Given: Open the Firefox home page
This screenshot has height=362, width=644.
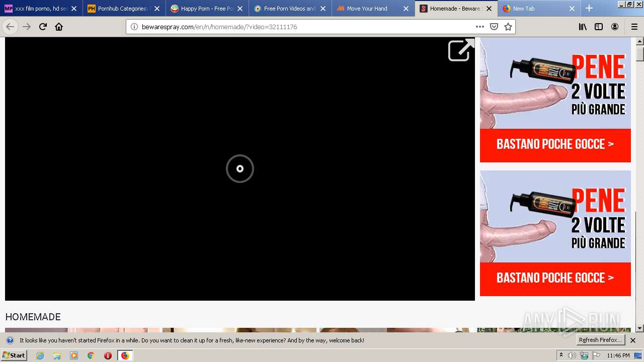Looking at the screenshot, I should coord(59,27).
